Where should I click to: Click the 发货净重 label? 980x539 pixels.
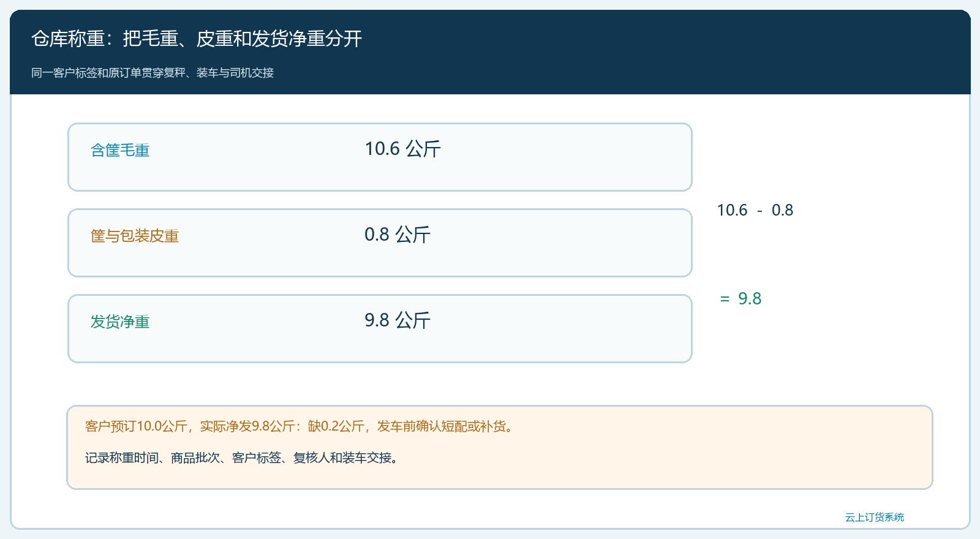click(120, 322)
